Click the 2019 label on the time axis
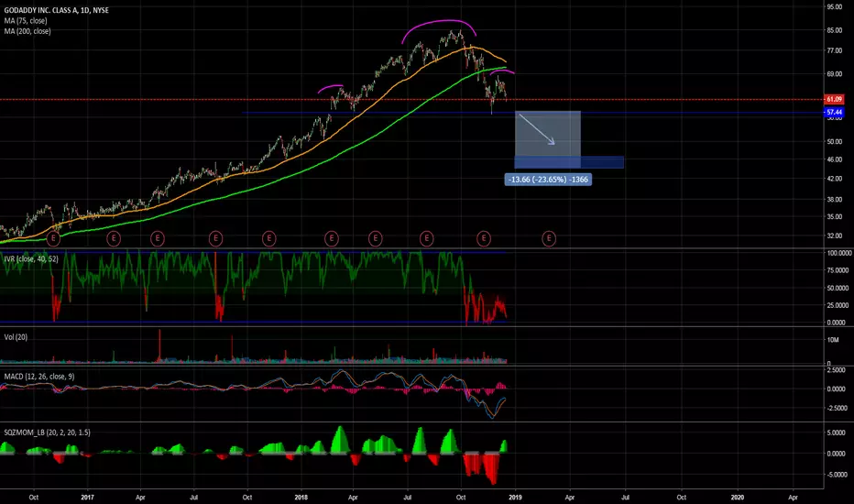 point(515,497)
